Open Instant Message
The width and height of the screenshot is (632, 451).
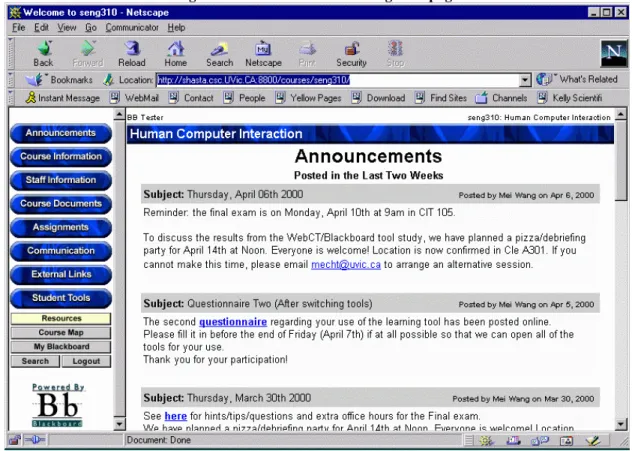(63, 98)
